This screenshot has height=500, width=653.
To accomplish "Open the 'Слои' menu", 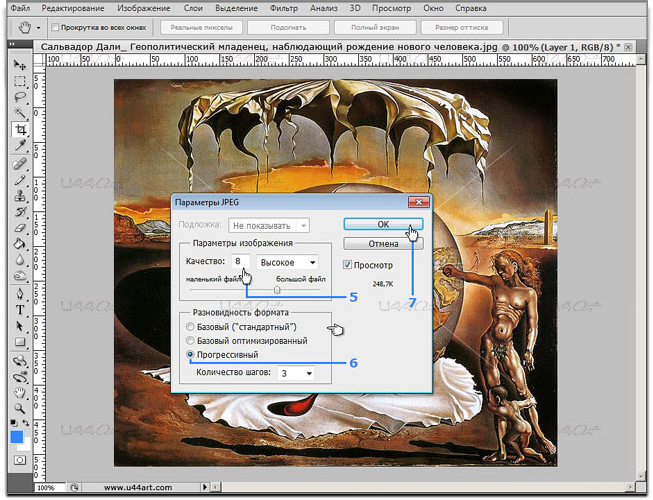I will (193, 8).
